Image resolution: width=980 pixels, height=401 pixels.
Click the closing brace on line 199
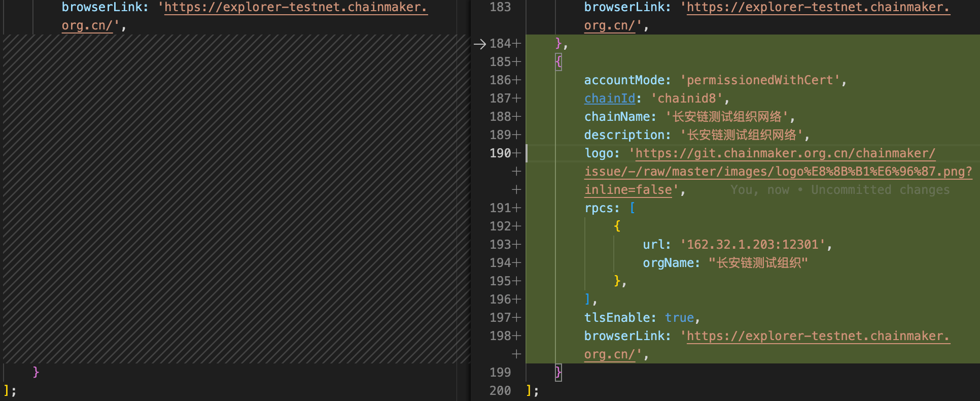point(558,373)
